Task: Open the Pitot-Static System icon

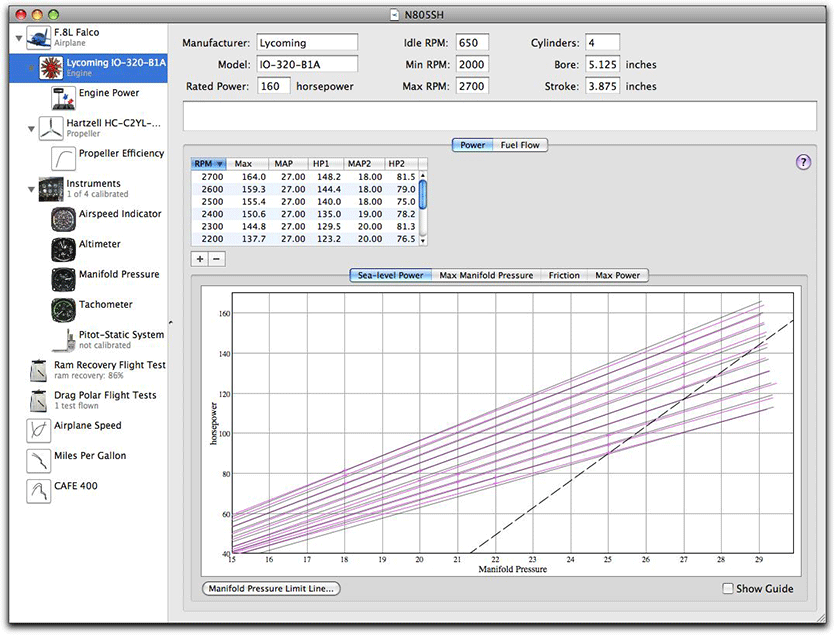Action: (x=63, y=340)
